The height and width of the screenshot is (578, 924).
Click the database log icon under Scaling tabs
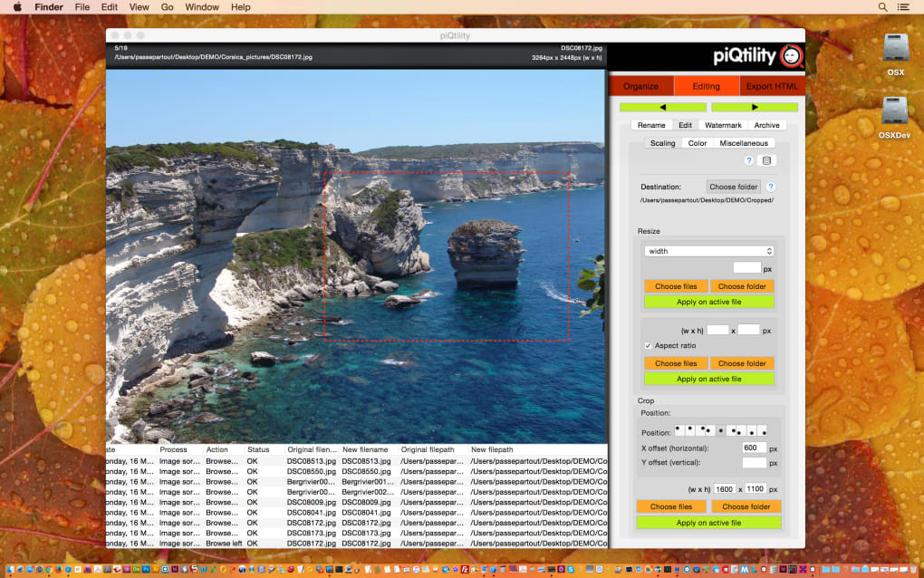tap(766, 160)
